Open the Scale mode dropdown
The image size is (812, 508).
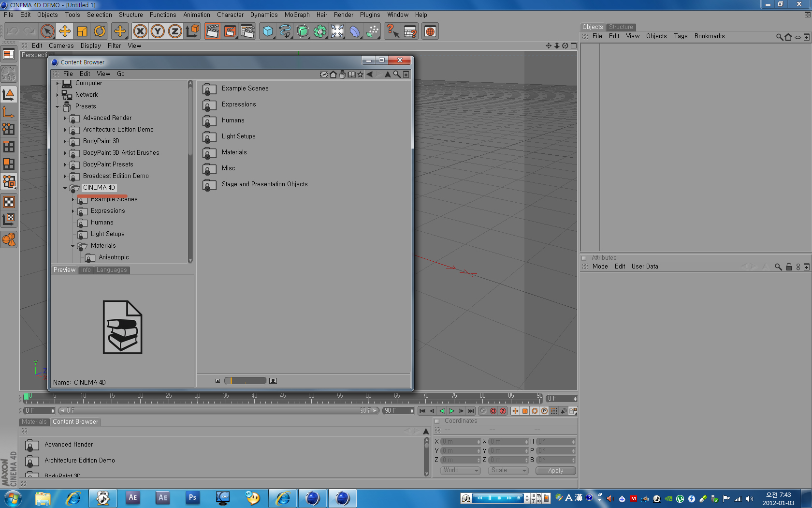(507, 470)
